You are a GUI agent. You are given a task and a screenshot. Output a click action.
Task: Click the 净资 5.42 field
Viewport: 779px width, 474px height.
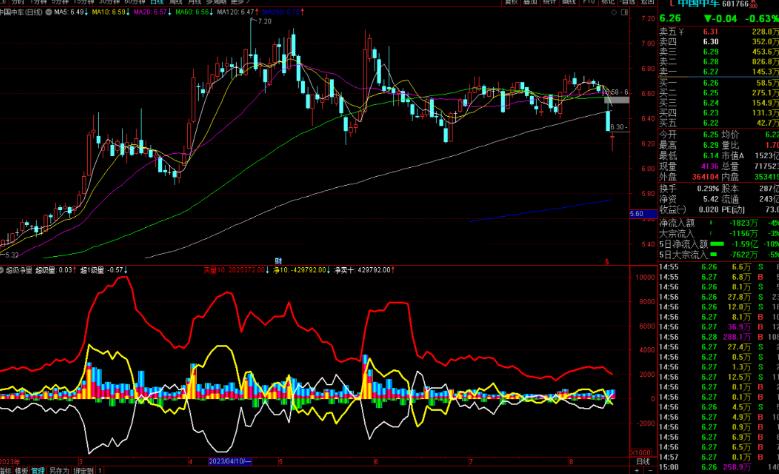click(689, 199)
